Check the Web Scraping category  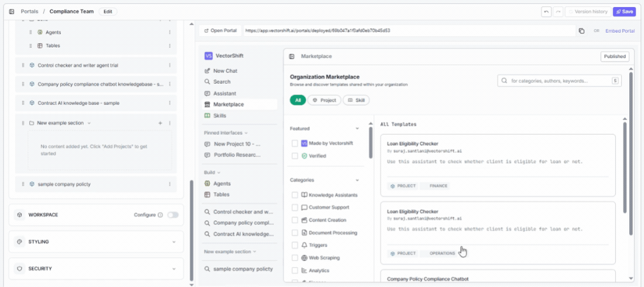pyautogui.click(x=294, y=258)
